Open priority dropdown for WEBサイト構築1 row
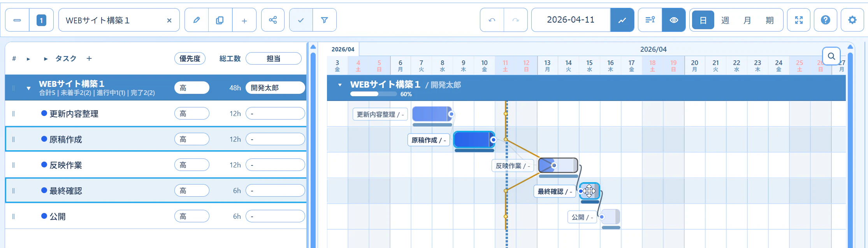 pyautogui.click(x=192, y=88)
